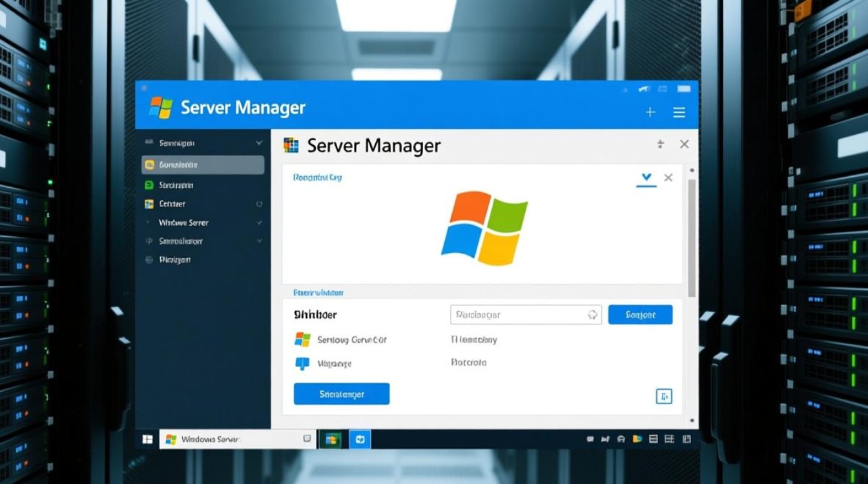Click inside the search input field
The image size is (868, 484).
tap(517, 315)
